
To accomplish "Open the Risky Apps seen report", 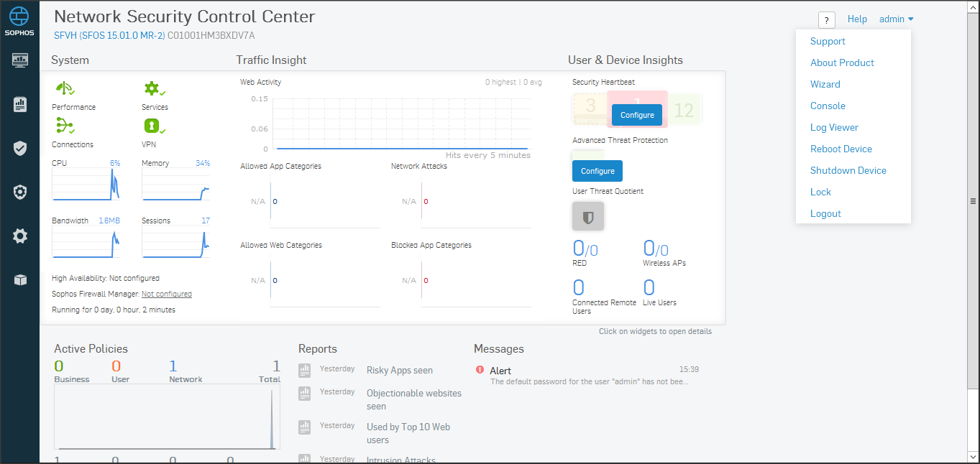I will point(399,370).
